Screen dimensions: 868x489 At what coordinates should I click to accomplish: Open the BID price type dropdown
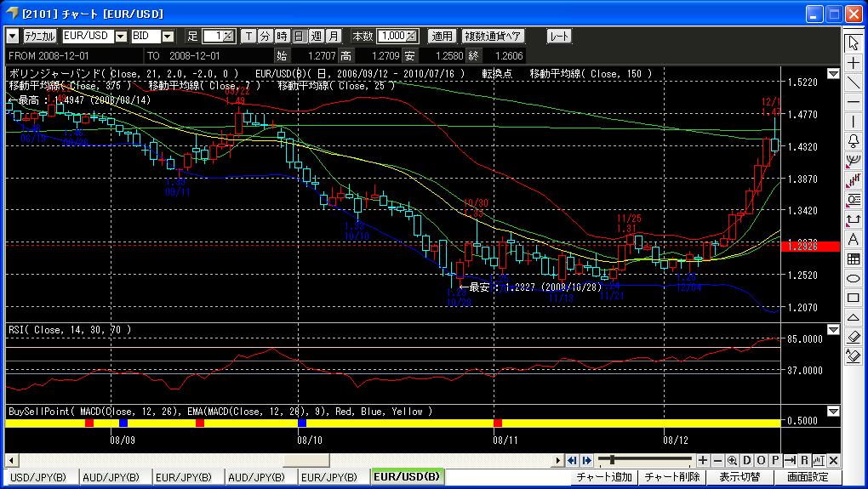[168, 37]
